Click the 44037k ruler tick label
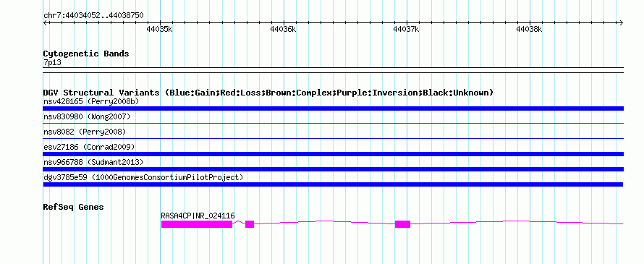 tap(406, 29)
